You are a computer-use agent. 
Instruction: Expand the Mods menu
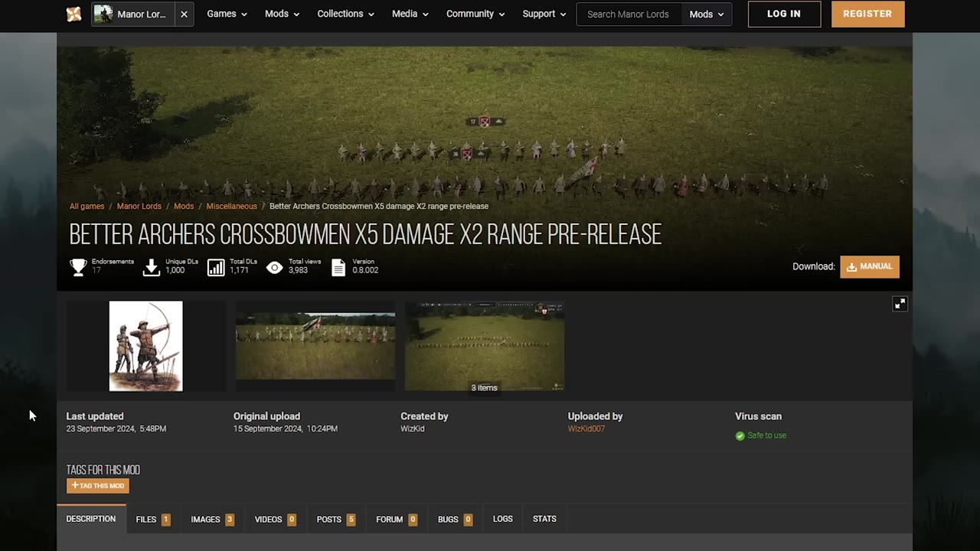point(282,14)
